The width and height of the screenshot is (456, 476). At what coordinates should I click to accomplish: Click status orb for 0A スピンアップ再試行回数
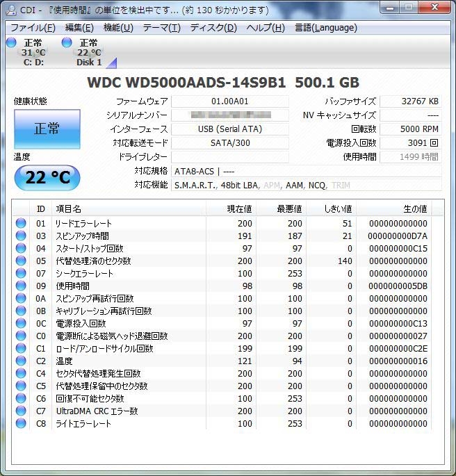21,298
